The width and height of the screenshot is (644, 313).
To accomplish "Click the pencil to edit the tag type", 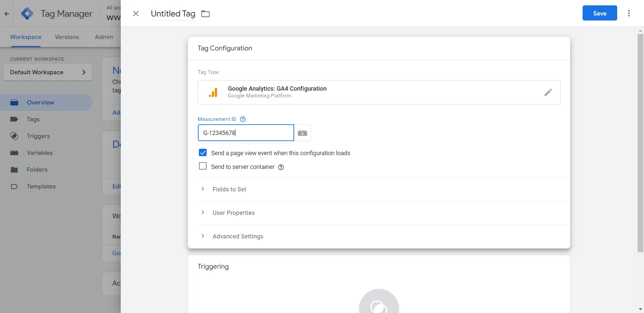I will coord(548,92).
